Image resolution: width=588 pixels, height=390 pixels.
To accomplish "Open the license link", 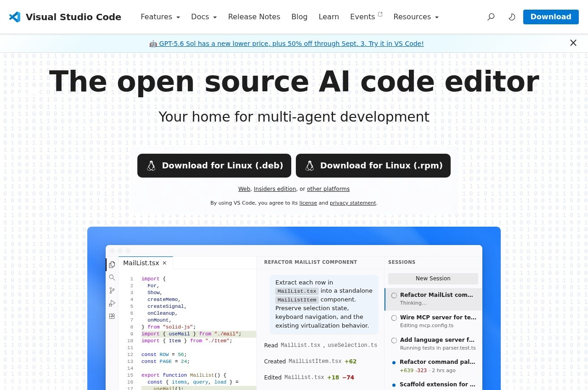I will [x=308, y=203].
